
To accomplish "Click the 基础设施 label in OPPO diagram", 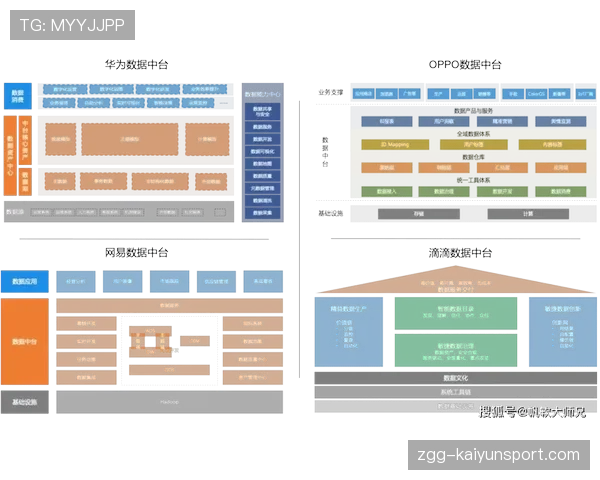I will point(331,213).
